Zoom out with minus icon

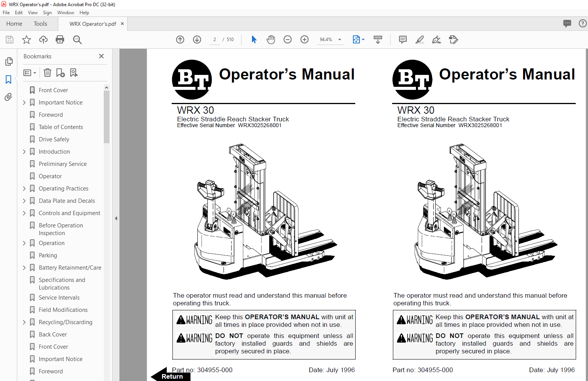pyautogui.click(x=288, y=40)
